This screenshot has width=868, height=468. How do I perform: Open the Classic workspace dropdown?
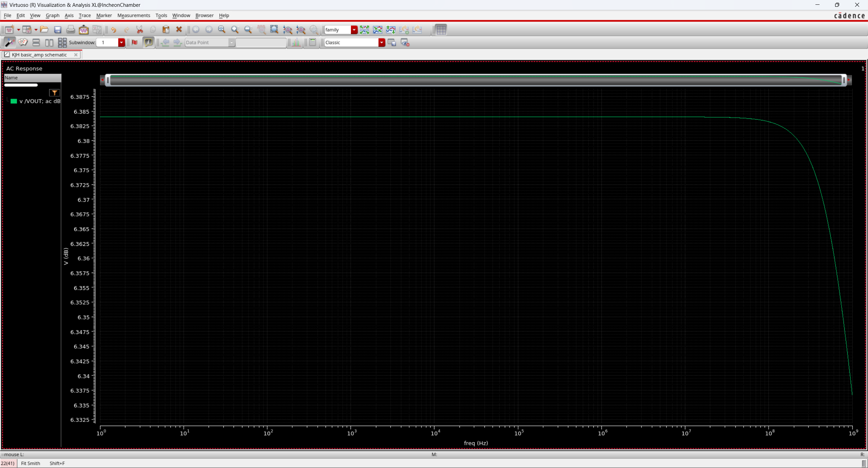pos(381,42)
